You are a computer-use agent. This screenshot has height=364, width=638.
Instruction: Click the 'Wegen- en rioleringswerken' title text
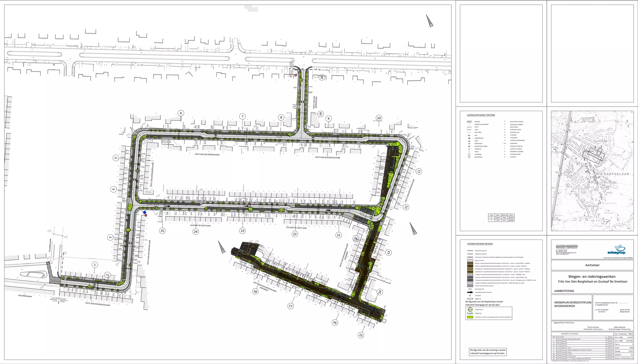592,276
